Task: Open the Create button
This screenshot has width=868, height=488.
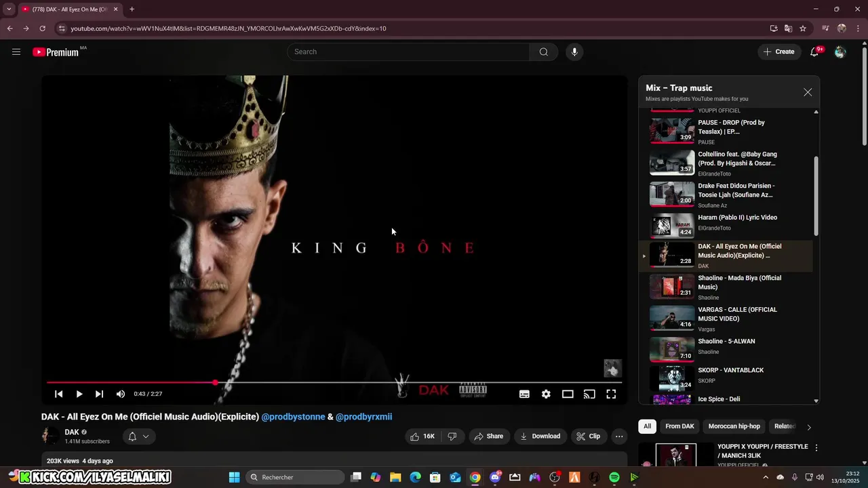Action: (x=778, y=52)
